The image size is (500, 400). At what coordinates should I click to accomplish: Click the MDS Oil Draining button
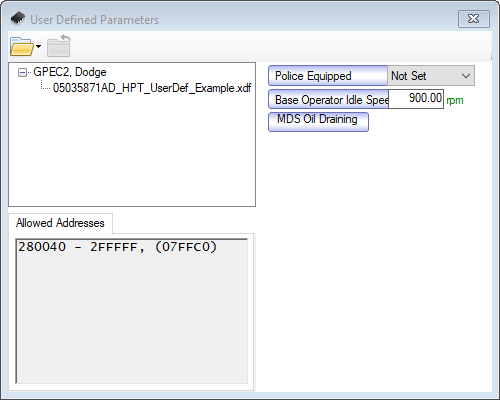[x=318, y=122]
